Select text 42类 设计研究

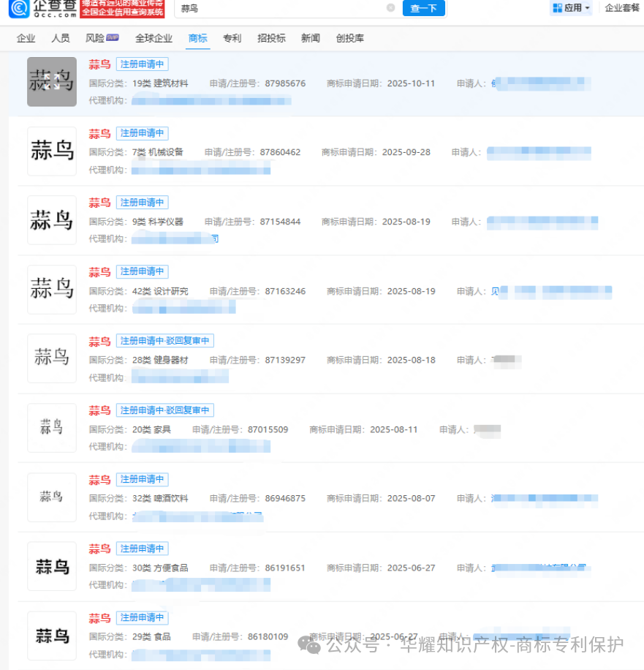(x=160, y=291)
